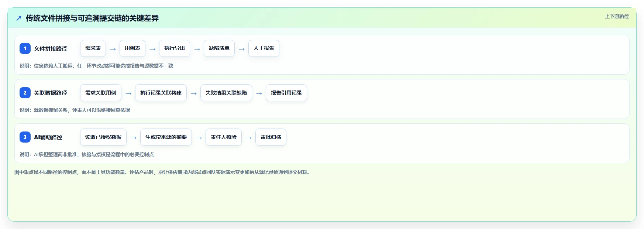Screen dimensions: 644x229
Task: Select the 报告引用记录 step chip
Action: click(286, 93)
